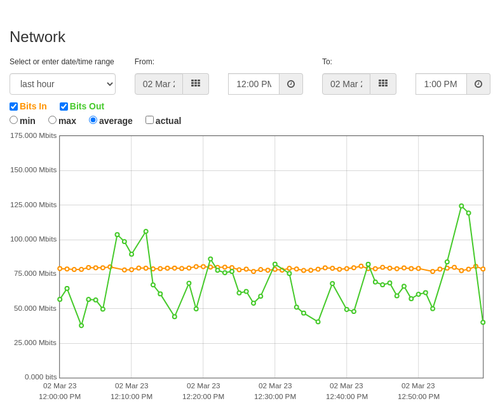Image resolution: width=500 pixels, height=403 pixels.
Task: Click the 12:50:00 PM time axis label
Action: [x=418, y=397]
